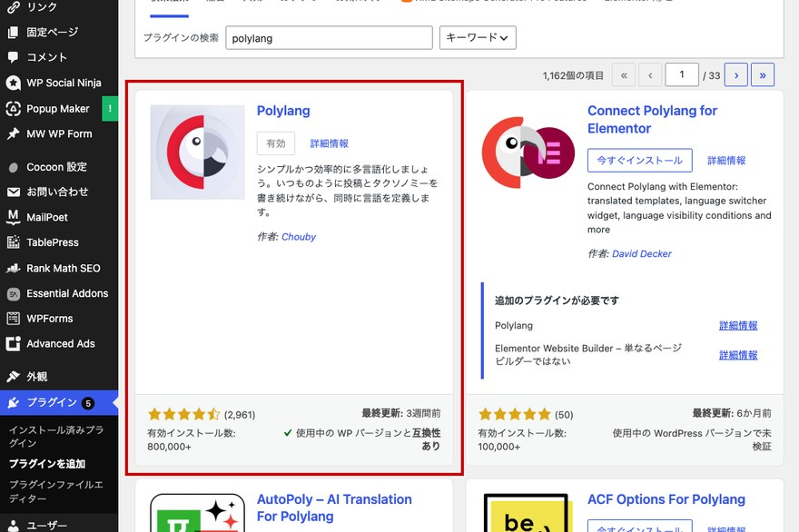Click the Cocoon 設定 circle icon

point(14,167)
